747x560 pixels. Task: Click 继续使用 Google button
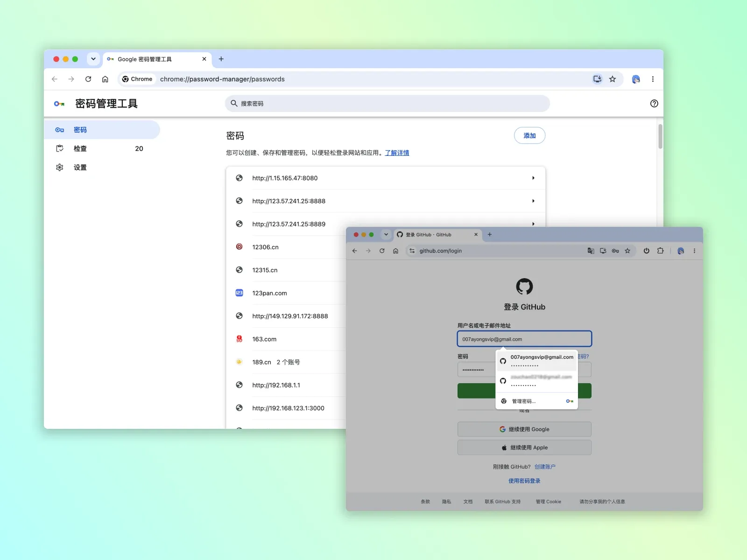pyautogui.click(x=524, y=429)
